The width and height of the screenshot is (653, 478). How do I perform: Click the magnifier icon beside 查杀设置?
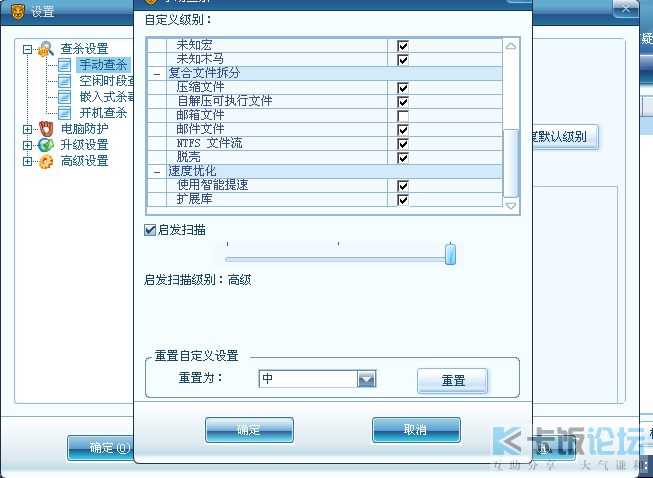tap(46, 49)
